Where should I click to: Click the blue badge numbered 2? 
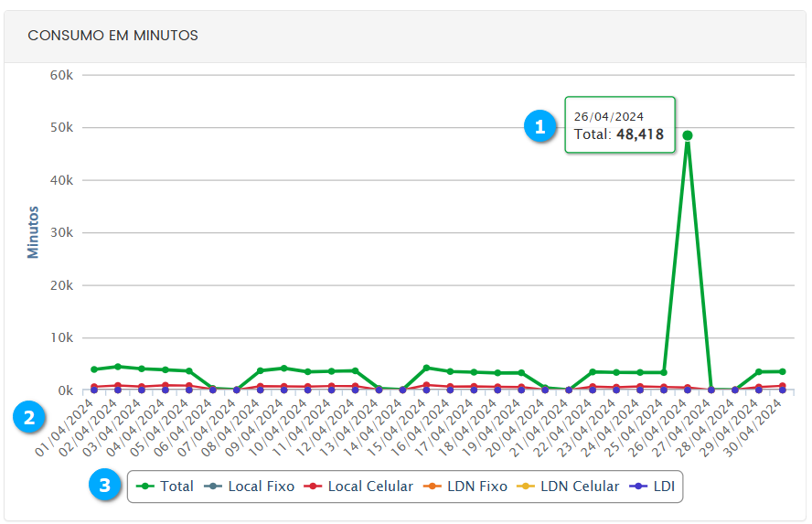[x=30, y=419]
